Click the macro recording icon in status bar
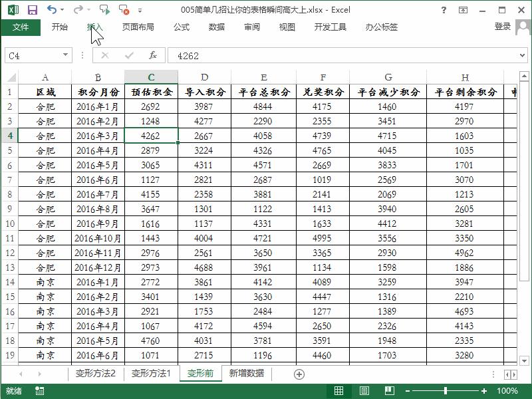This screenshot has height=399, width=532. 40,391
